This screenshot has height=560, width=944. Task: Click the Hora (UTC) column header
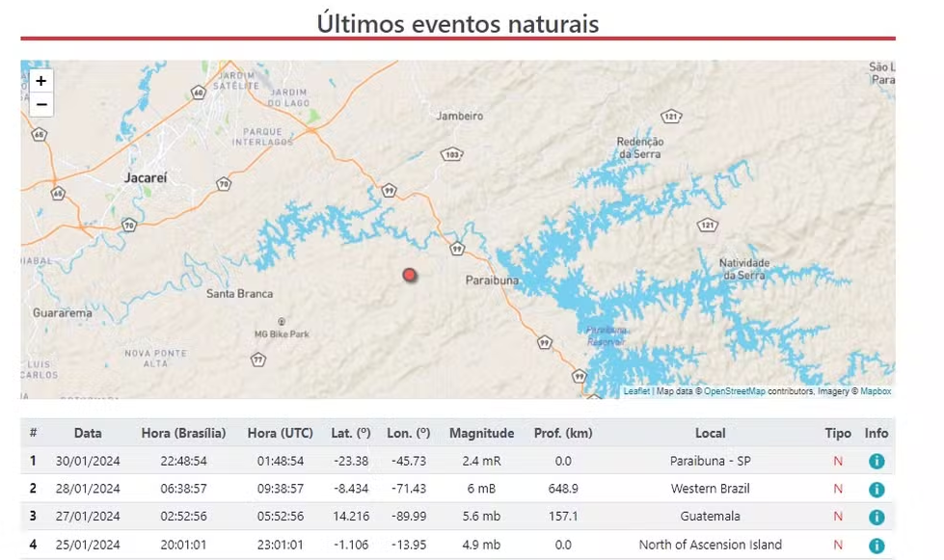276,434
